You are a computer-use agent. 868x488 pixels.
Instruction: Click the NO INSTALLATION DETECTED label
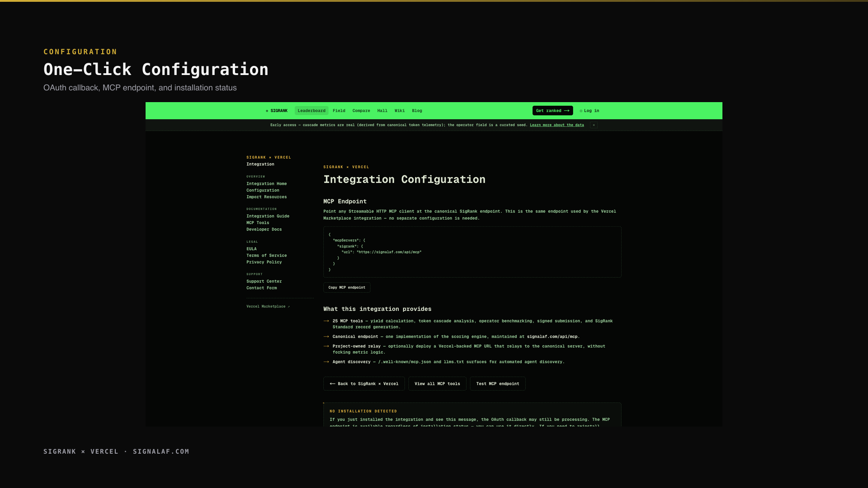(x=363, y=411)
